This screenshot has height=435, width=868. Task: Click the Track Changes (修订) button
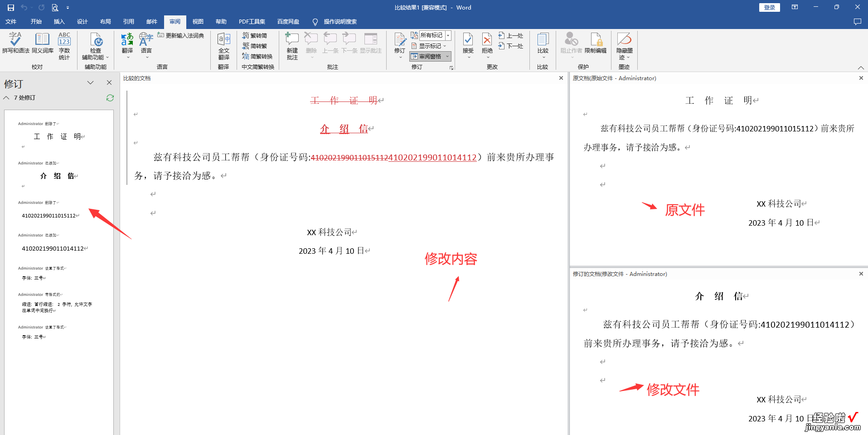click(400, 45)
